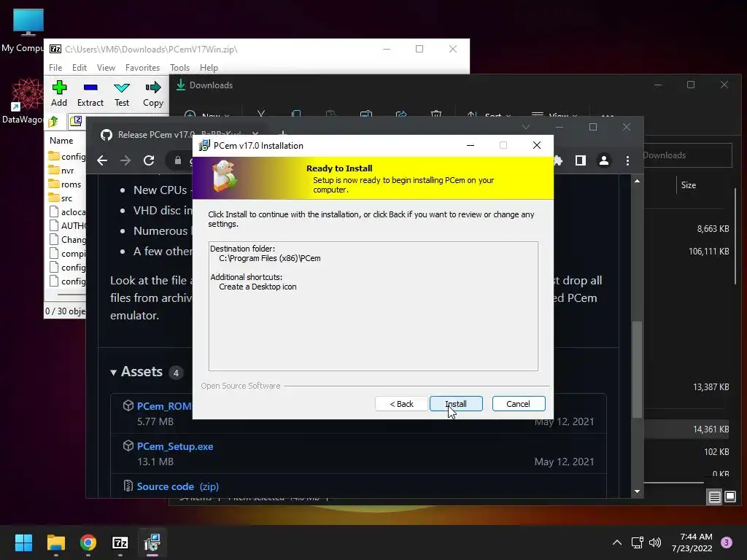Viewport: 747px width, 560px height.
Task: Select the src folder in 7-Zip
Action: 61,198
